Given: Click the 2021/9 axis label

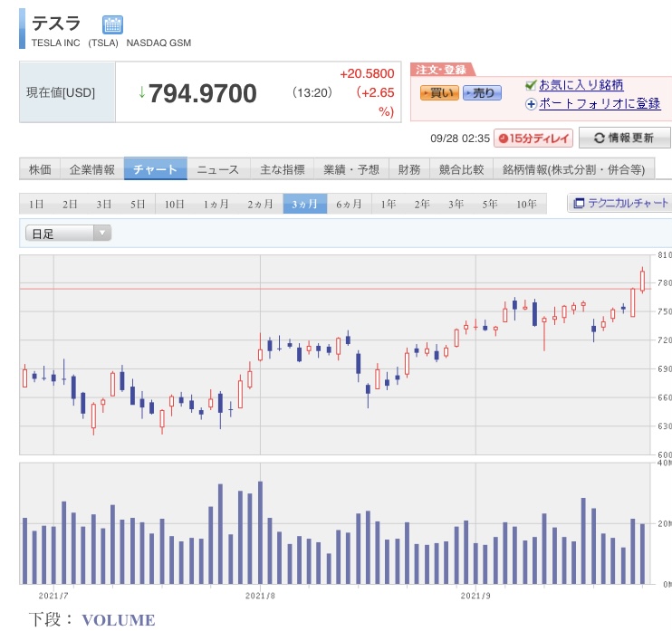Looking at the screenshot, I should pyautogui.click(x=475, y=596).
